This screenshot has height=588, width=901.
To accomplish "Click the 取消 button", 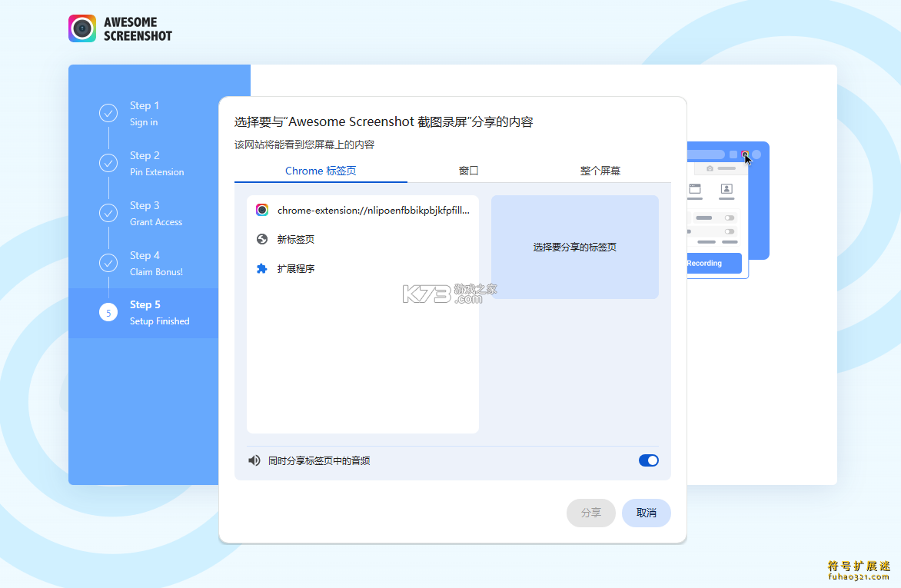I will (x=647, y=513).
